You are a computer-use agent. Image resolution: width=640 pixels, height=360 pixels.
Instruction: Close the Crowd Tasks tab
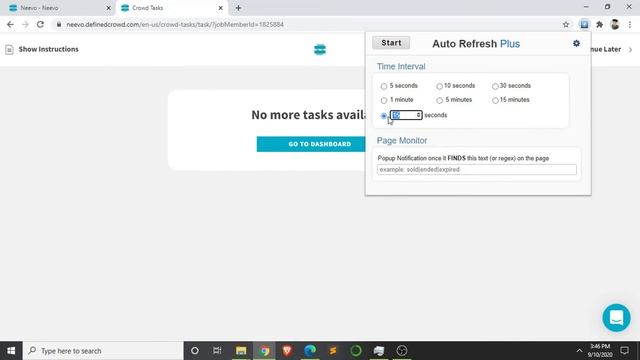pos(220,8)
